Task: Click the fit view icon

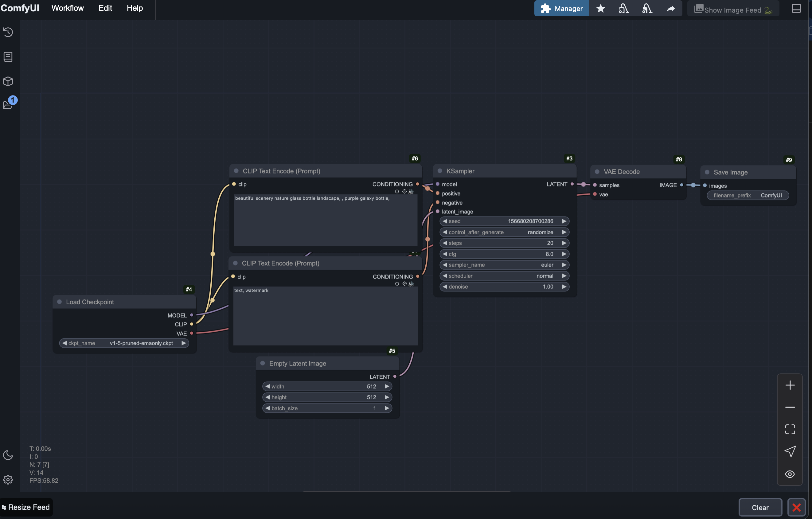Action: 790,429
